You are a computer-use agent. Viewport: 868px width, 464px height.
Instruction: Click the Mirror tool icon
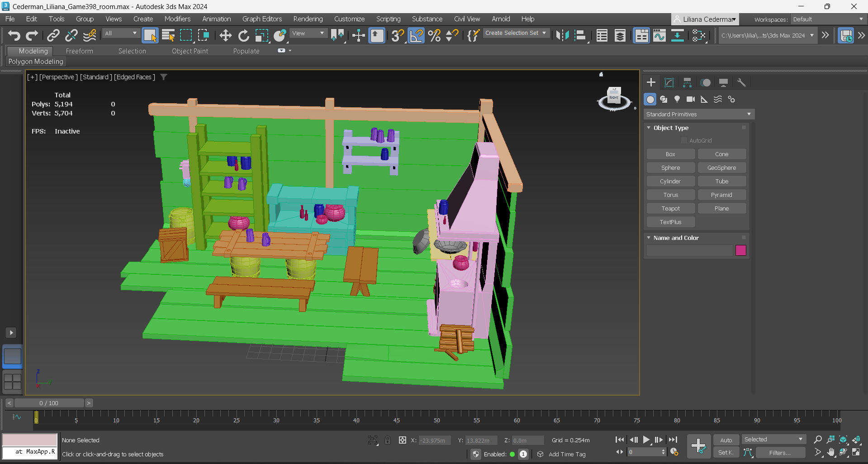click(x=562, y=35)
